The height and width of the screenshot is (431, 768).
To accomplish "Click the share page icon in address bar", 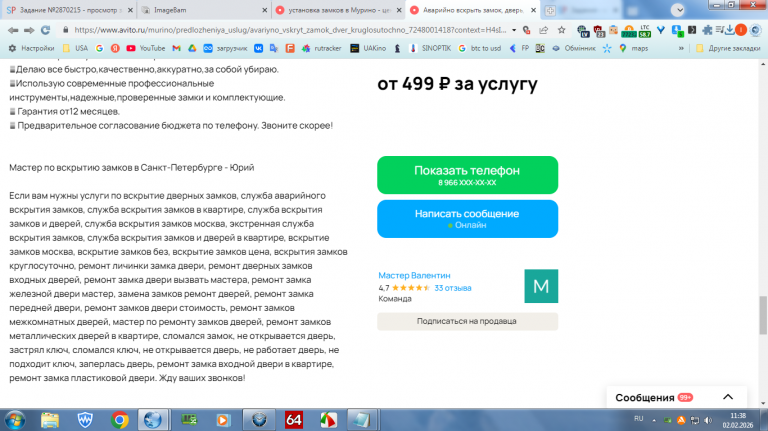I will pos(544,30).
